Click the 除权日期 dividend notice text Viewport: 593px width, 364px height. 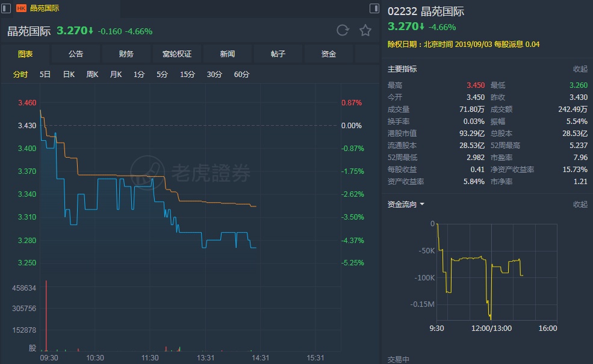[x=464, y=45]
